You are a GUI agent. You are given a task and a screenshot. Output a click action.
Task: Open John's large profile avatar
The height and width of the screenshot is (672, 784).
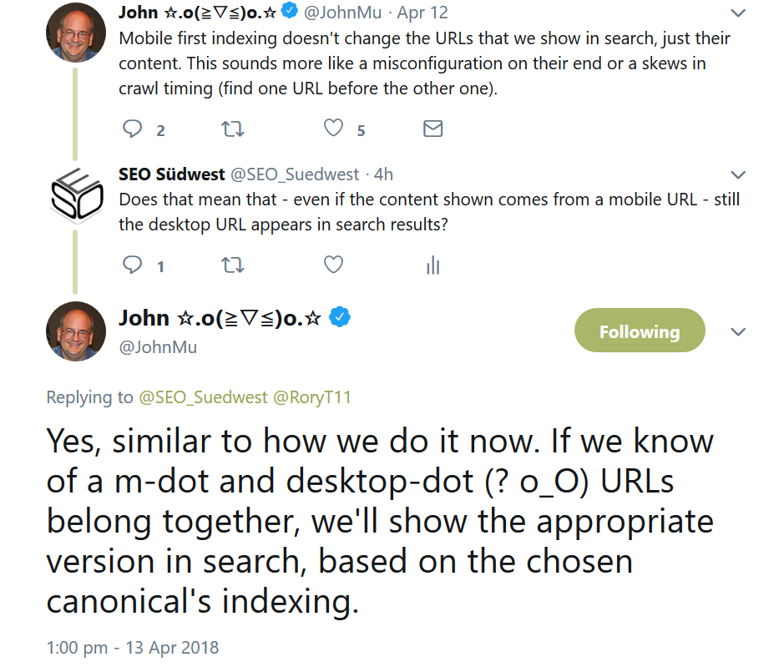click(x=75, y=331)
